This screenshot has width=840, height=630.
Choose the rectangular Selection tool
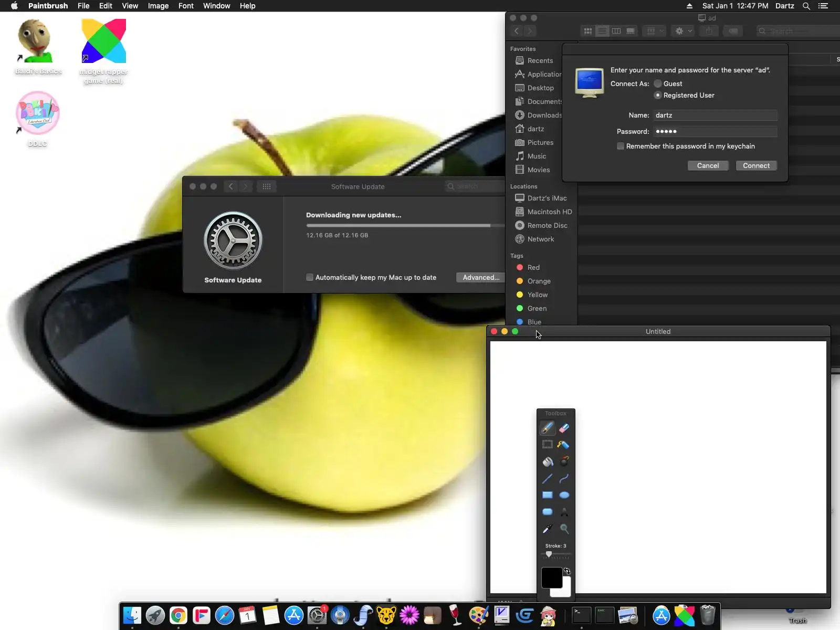coord(547,445)
